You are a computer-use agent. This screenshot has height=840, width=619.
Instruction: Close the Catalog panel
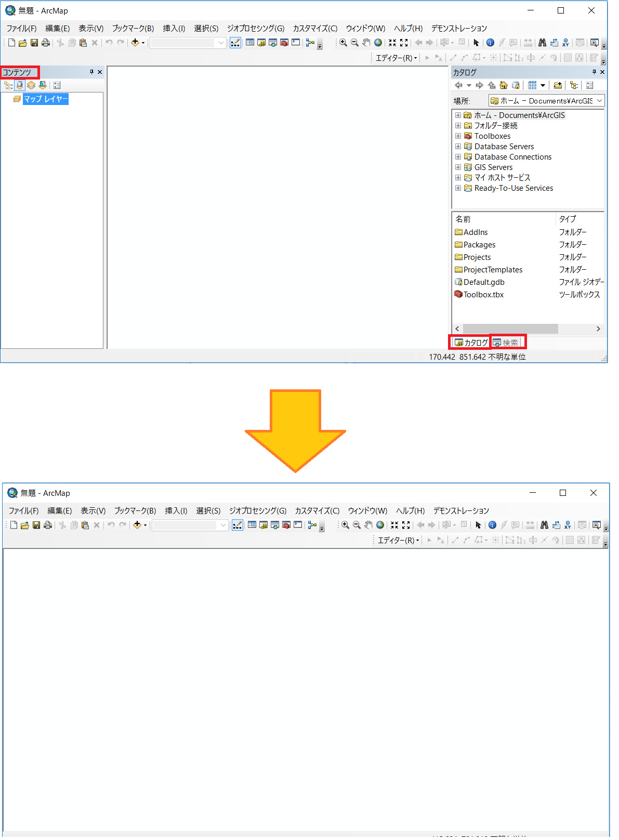(x=602, y=72)
